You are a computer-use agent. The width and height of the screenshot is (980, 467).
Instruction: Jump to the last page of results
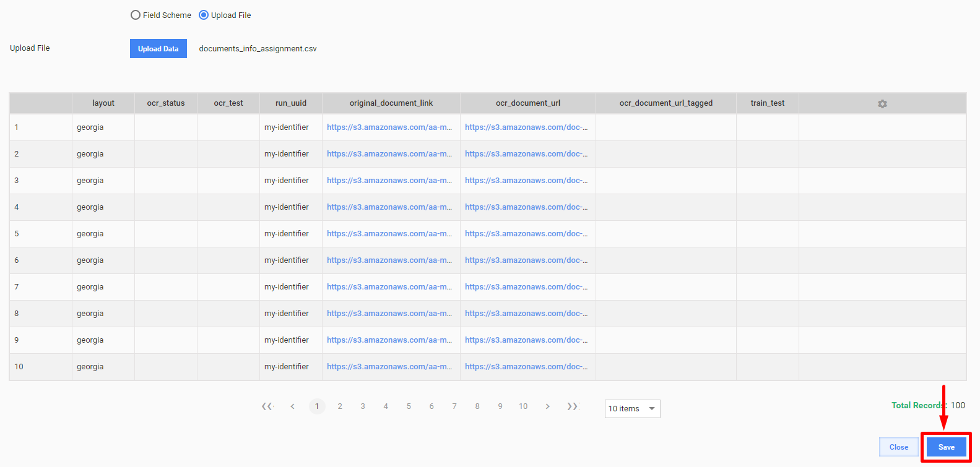point(573,406)
